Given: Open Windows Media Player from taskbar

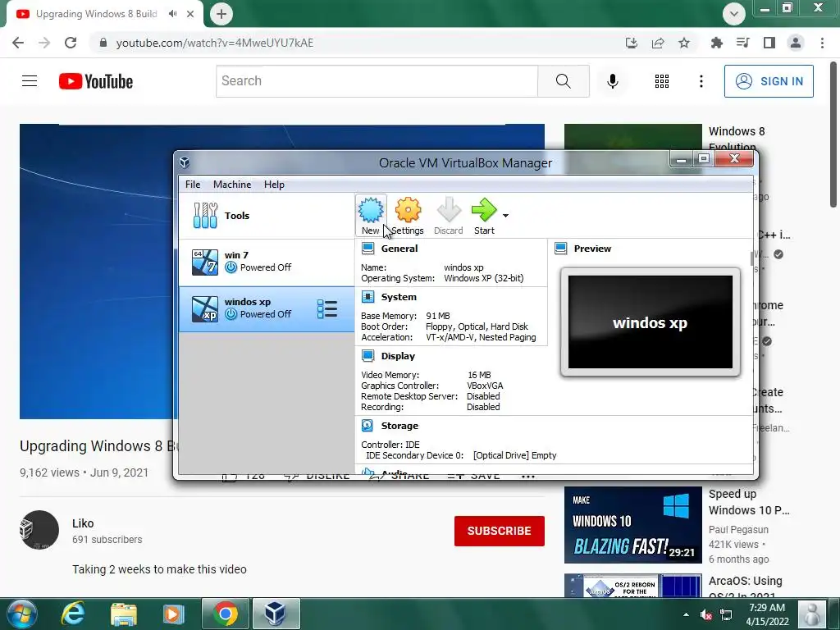Looking at the screenshot, I should click(x=173, y=614).
